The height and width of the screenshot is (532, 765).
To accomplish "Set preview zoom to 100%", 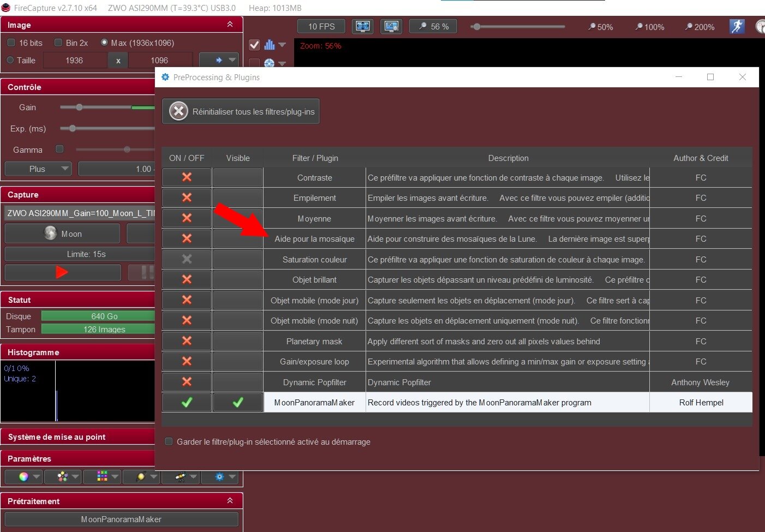I will click(x=649, y=27).
